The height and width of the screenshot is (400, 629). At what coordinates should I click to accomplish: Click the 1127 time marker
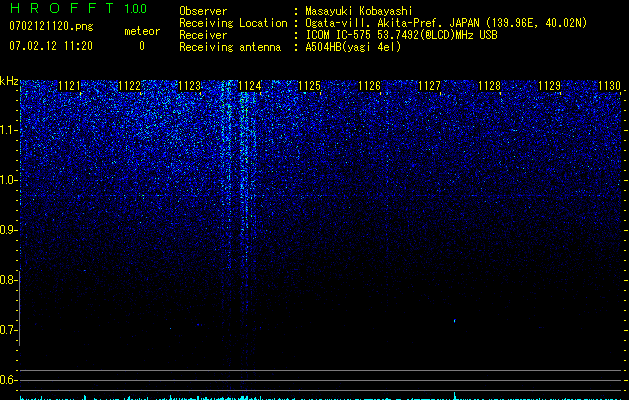tap(429, 86)
